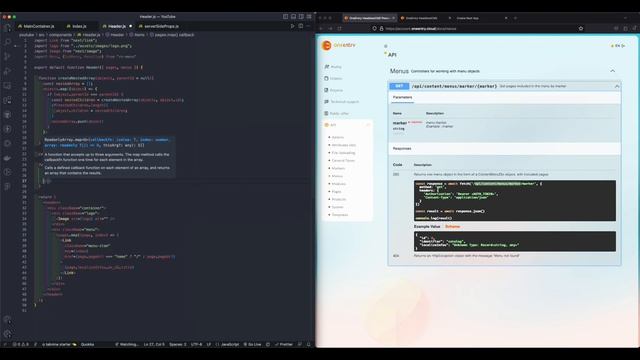Switch to index.js editor tab

77,26
